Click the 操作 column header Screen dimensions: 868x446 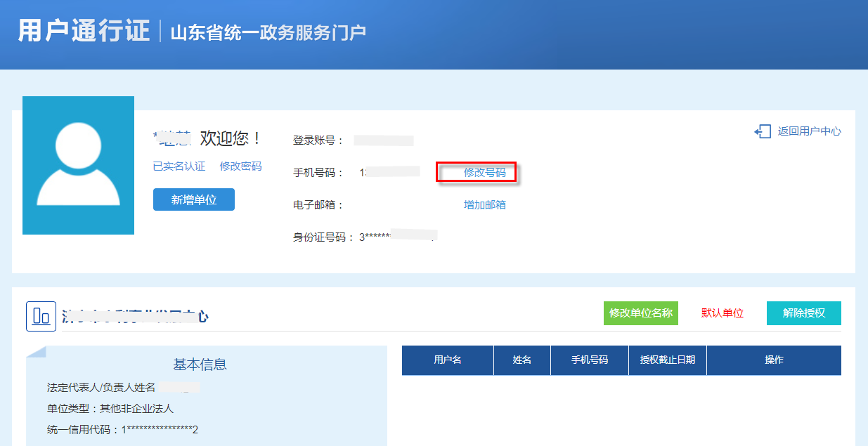pos(774,360)
